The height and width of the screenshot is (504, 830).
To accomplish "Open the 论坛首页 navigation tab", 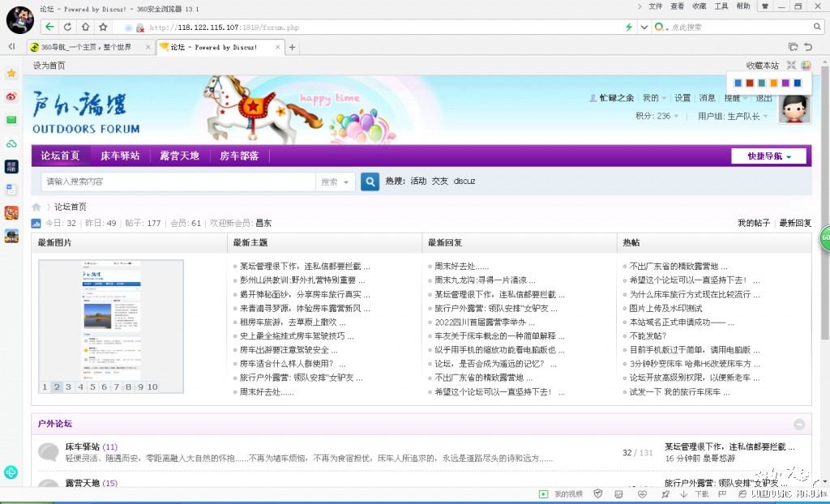I will coord(60,156).
